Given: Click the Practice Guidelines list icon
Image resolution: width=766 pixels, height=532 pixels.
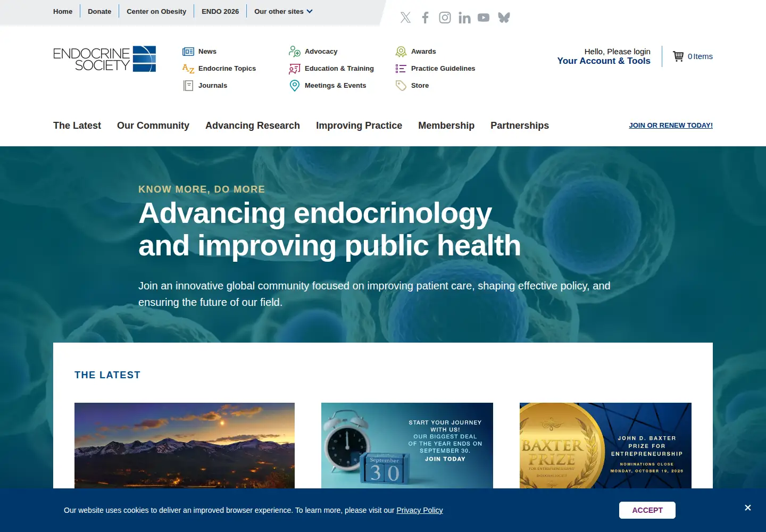Looking at the screenshot, I should (x=401, y=69).
